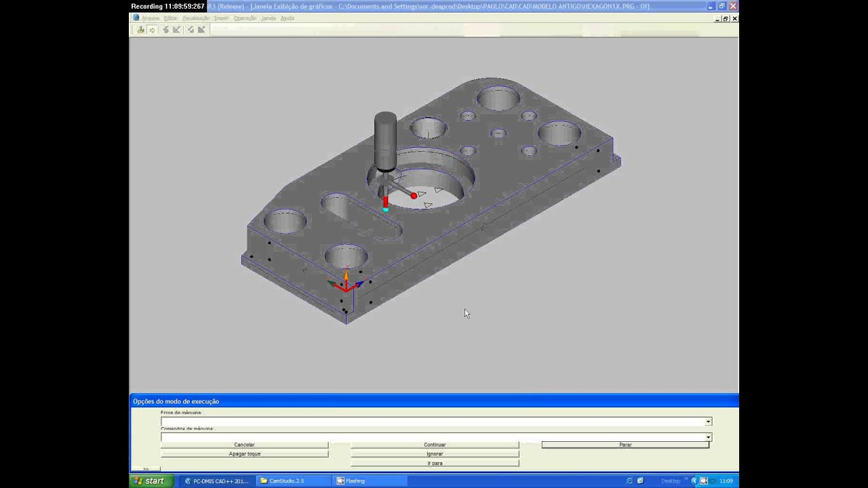This screenshot has width=868, height=488.
Task: Restore the inner document window
Action: (726, 18)
